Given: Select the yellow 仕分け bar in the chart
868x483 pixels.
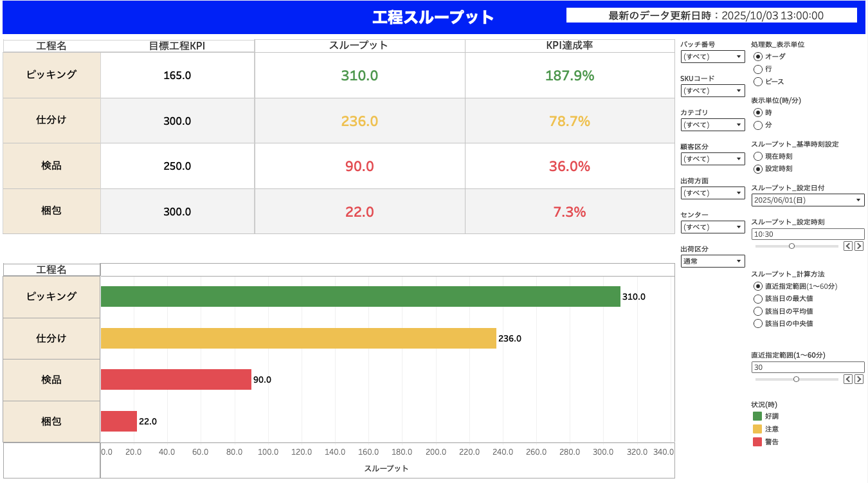Looking at the screenshot, I should (298, 338).
